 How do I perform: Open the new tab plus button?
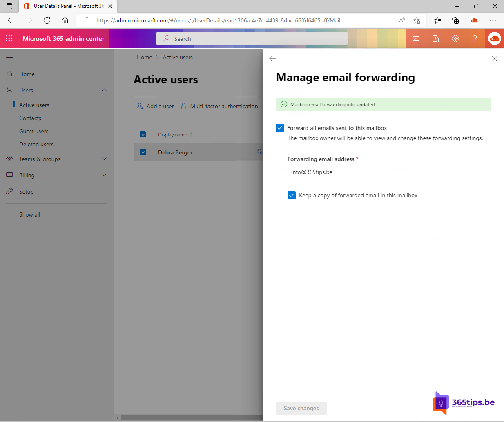[x=124, y=6]
